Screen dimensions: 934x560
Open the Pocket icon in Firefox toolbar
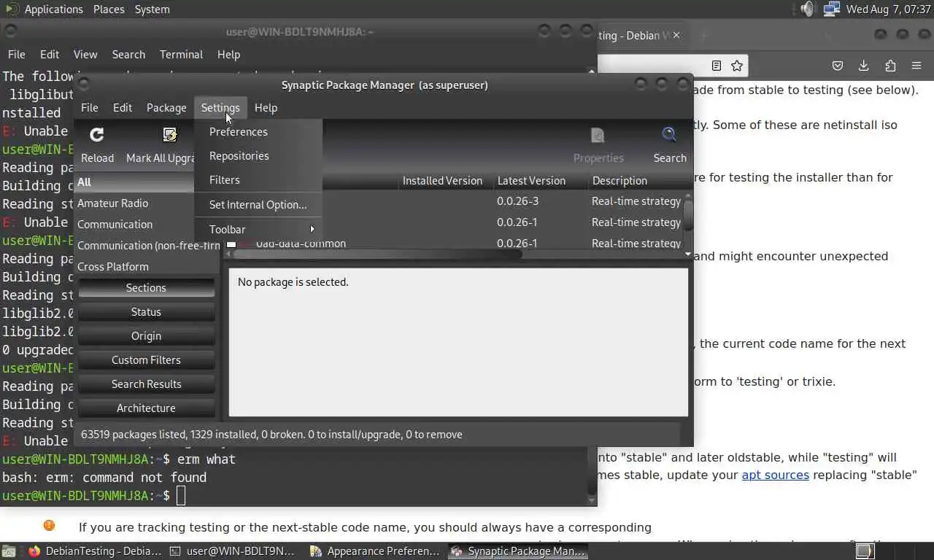(x=838, y=66)
